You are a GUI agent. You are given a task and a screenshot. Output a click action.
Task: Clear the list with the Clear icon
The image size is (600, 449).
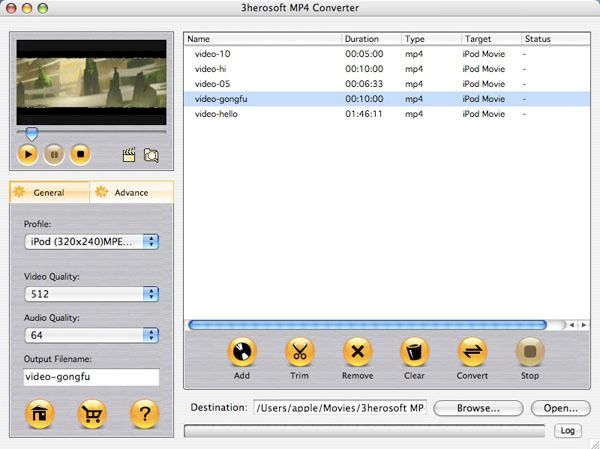tap(414, 351)
